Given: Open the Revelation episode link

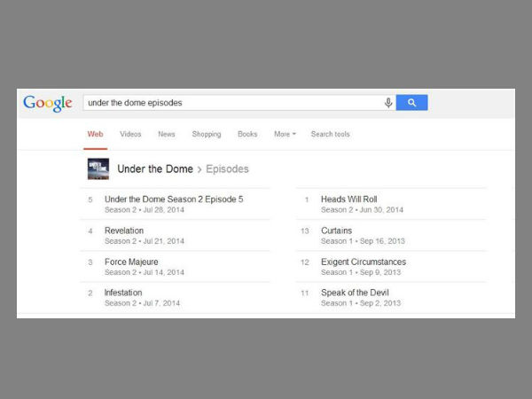Looking at the screenshot, I should click(124, 231).
